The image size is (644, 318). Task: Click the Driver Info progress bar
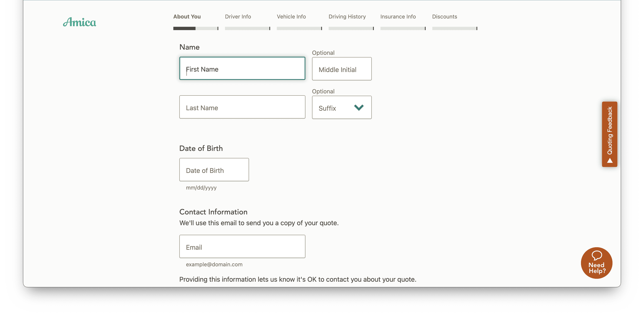tap(247, 28)
